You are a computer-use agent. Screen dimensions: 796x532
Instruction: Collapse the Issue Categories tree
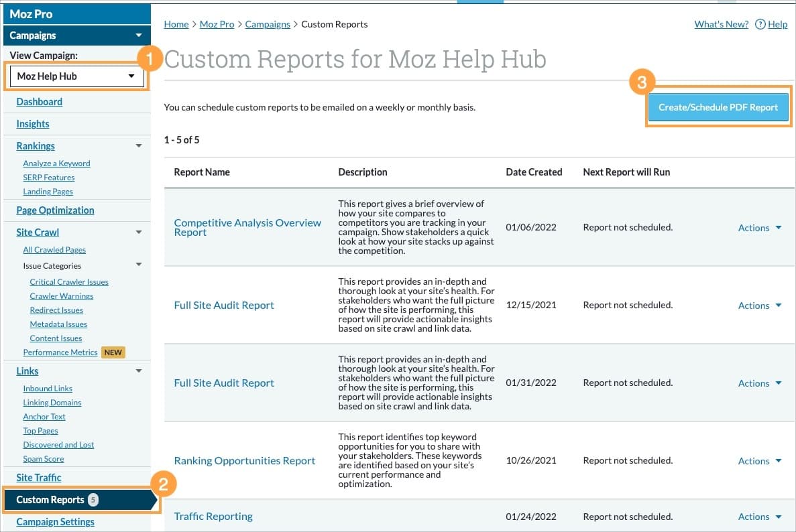coord(139,265)
